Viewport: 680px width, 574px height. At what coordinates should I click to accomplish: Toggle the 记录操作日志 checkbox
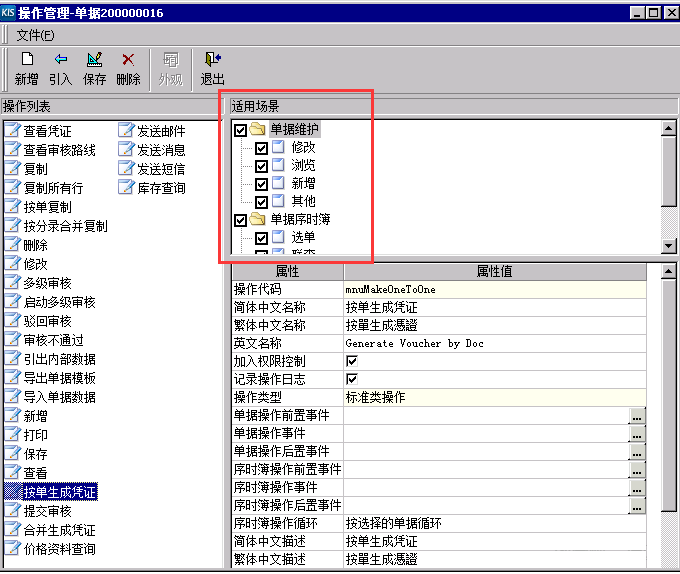pos(352,379)
